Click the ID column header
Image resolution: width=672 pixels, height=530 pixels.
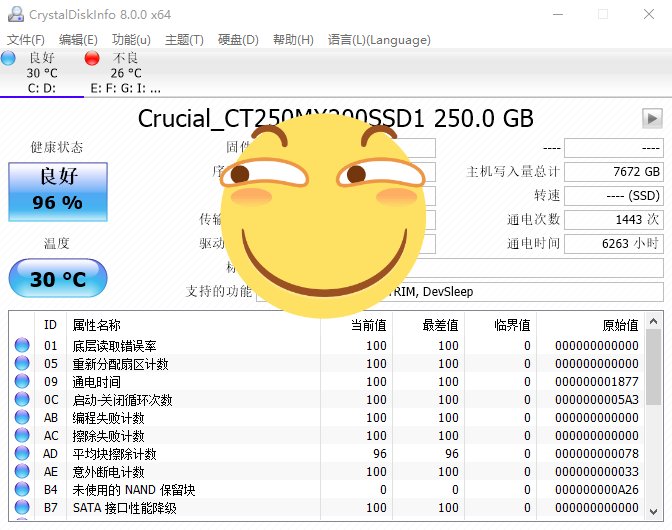[x=50, y=325]
